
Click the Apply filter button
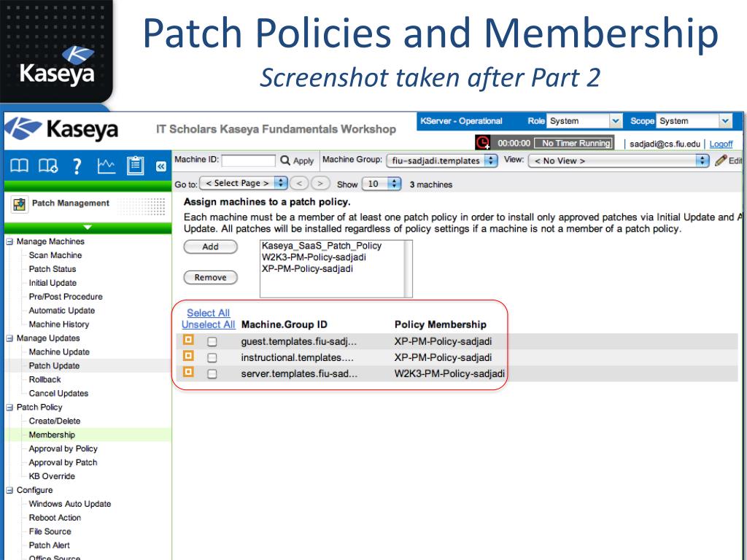point(303,161)
